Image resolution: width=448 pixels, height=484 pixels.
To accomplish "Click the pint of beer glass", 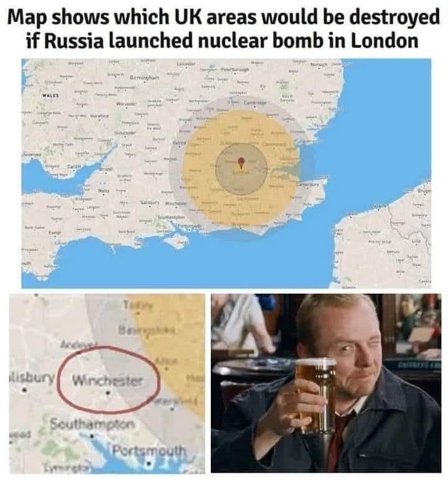I will tap(315, 396).
